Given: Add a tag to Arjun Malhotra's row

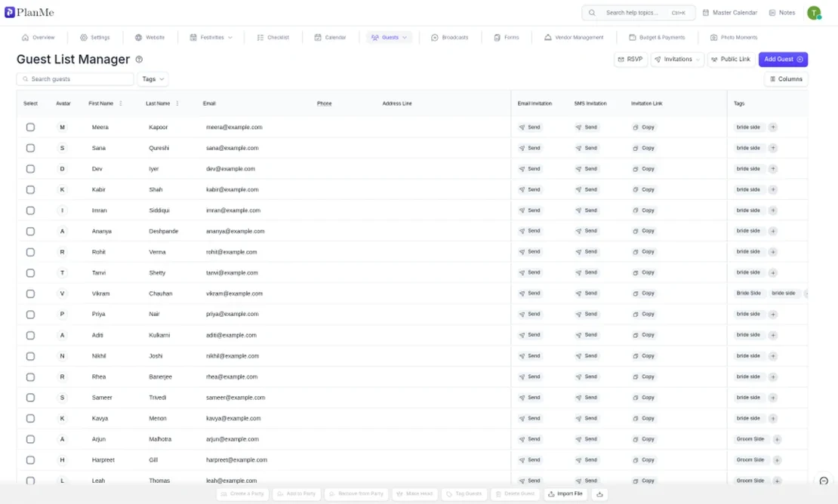Looking at the screenshot, I should tap(777, 439).
